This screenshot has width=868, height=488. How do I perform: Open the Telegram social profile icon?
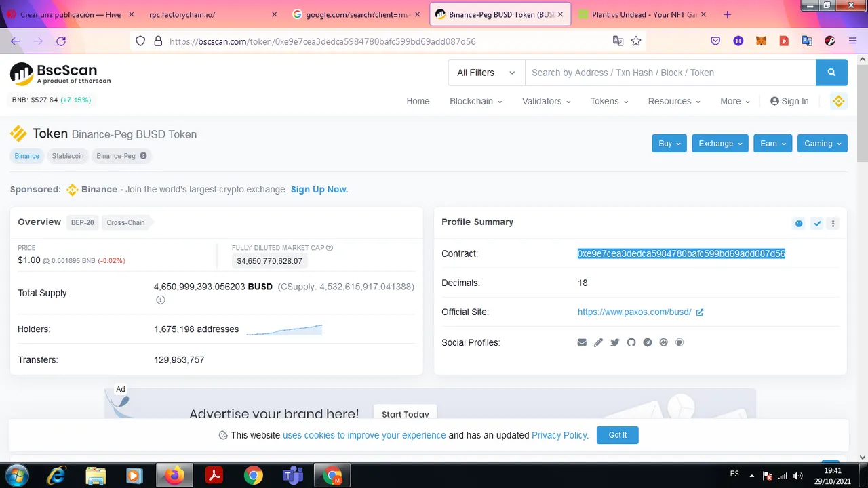pyautogui.click(x=647, y=342)
